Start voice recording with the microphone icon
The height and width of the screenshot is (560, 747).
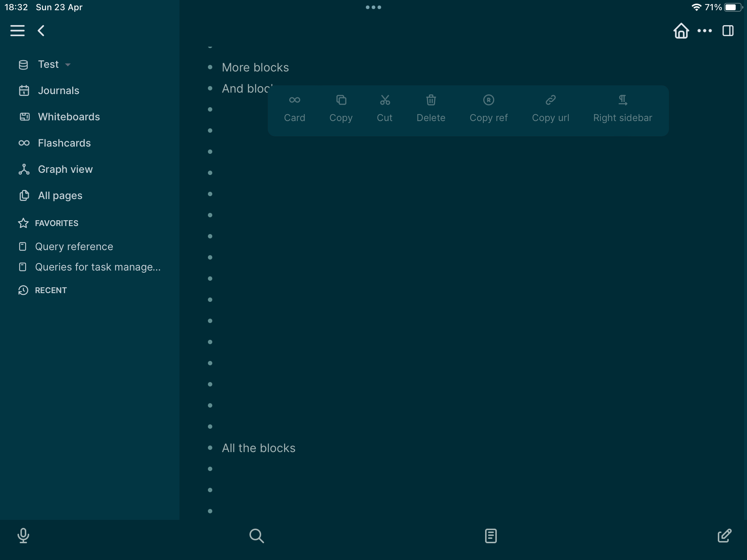(x=23, y=536)
